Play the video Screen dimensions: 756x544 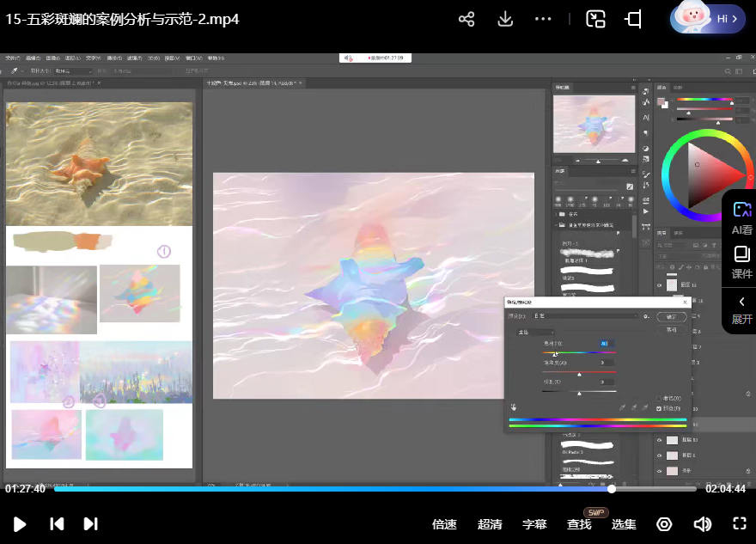(20, 523)
